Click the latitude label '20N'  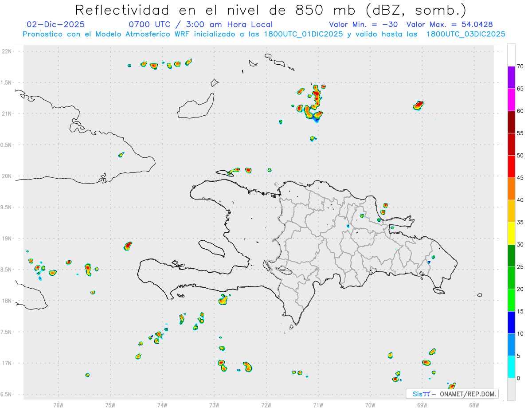[x=8, y=176]
